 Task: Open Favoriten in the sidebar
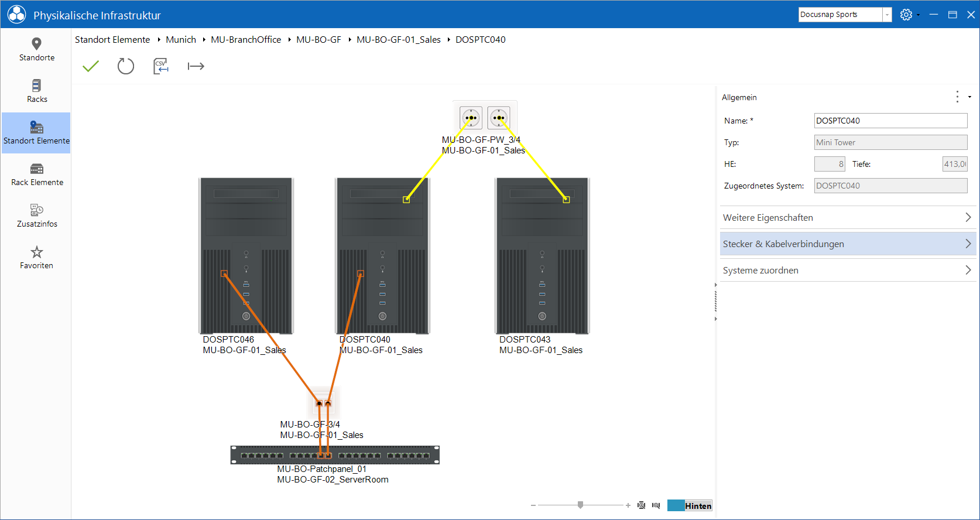point(36,258)
